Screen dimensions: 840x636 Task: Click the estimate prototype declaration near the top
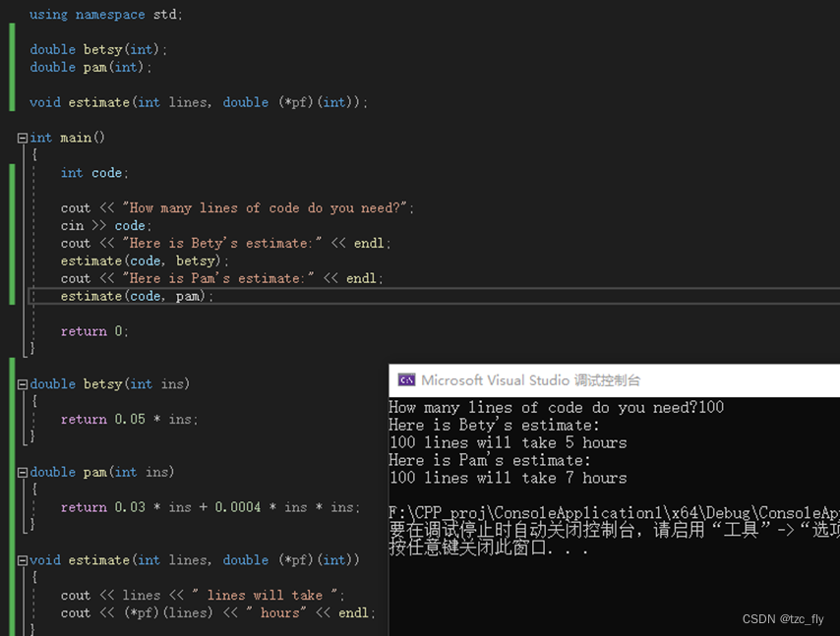tap(199, 102)
